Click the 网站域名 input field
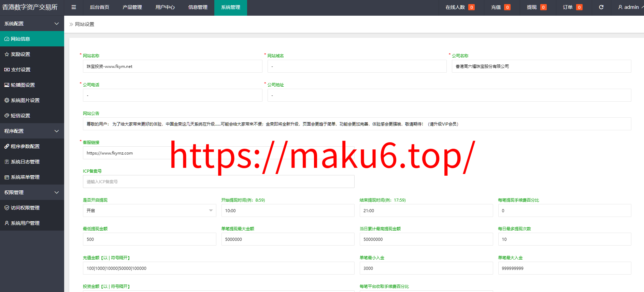This screenshot has height=292, width=644. click(357, 66)
